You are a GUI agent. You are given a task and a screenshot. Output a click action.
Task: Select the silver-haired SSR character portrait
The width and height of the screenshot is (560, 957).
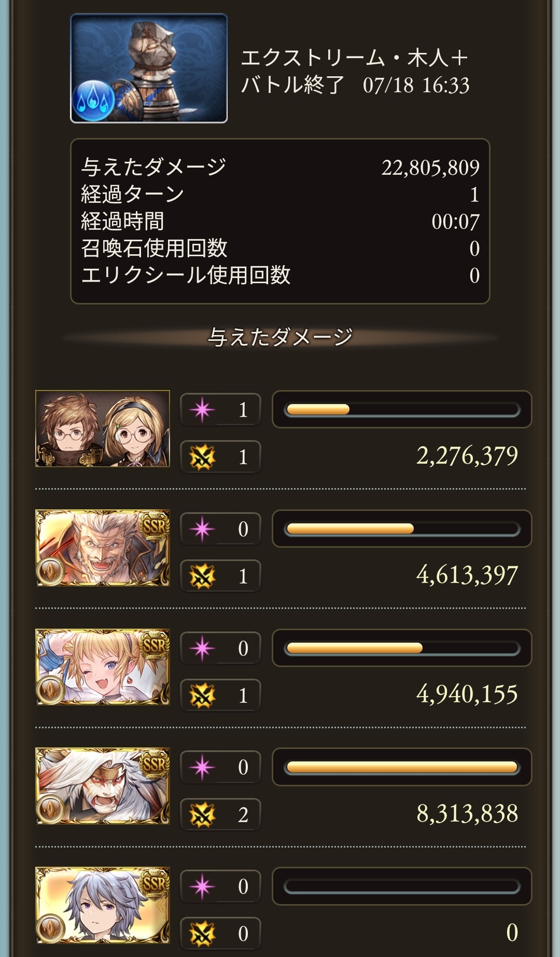[x=103, y=905]
